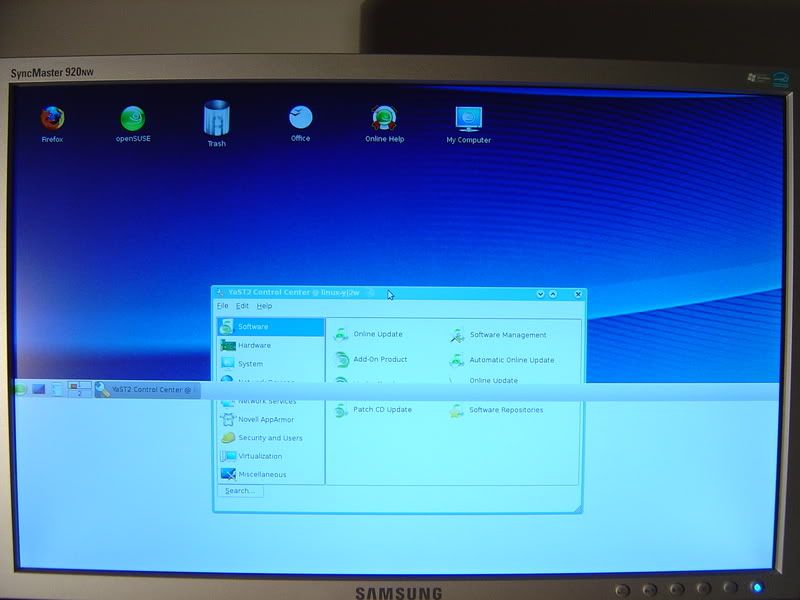This screenshot has width=800, height=600.
Task: Select the Novell AppArmor category
Action: [x=271, y=419]
